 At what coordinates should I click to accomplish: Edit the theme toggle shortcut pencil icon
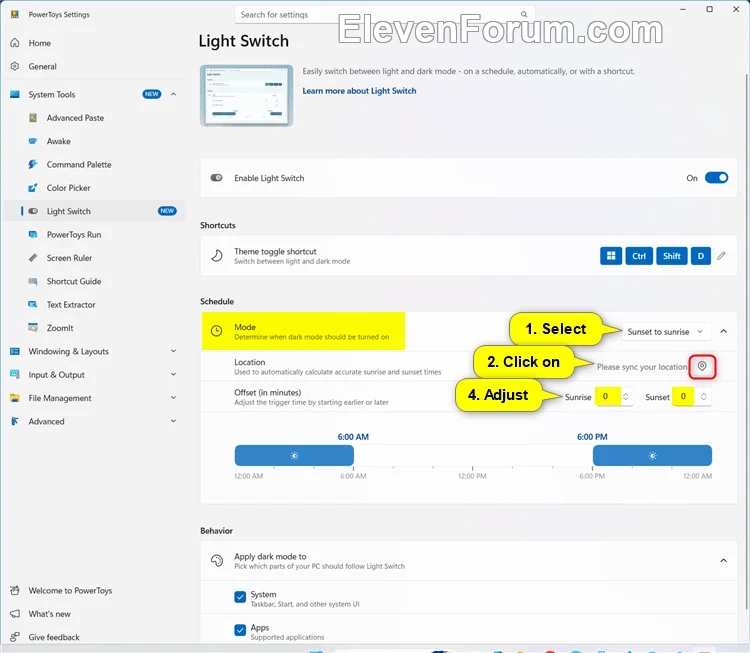tap(721, 256)
